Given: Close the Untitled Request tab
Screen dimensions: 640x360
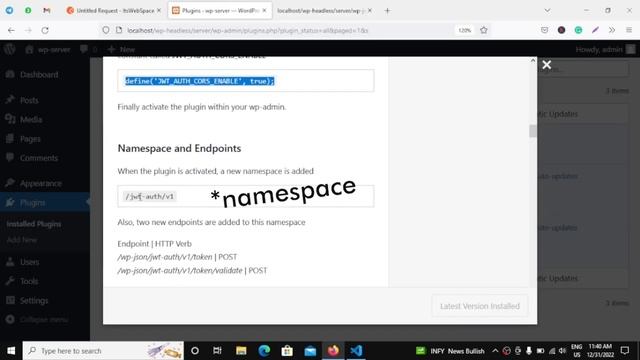Looking at the screenshot, I should tap(159, 11).
